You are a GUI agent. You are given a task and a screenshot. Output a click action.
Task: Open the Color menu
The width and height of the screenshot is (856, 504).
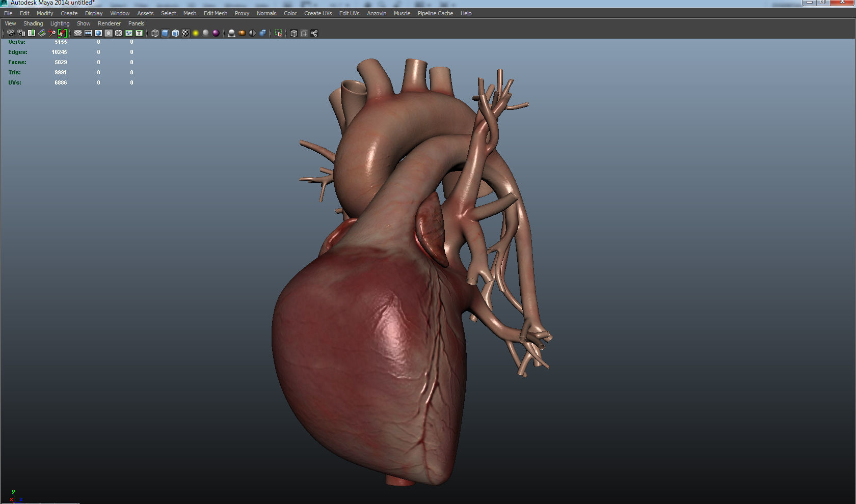click(x=290, y=13)
